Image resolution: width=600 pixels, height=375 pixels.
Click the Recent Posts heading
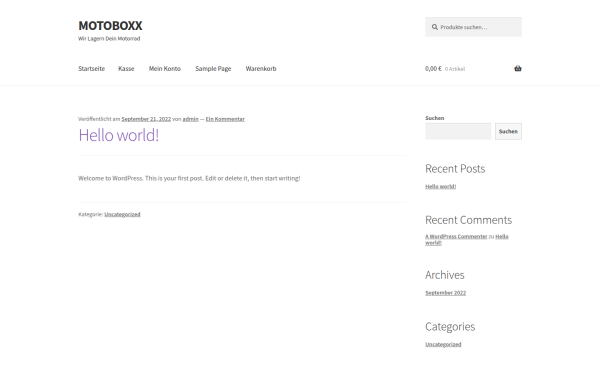(x=455, y=169)
